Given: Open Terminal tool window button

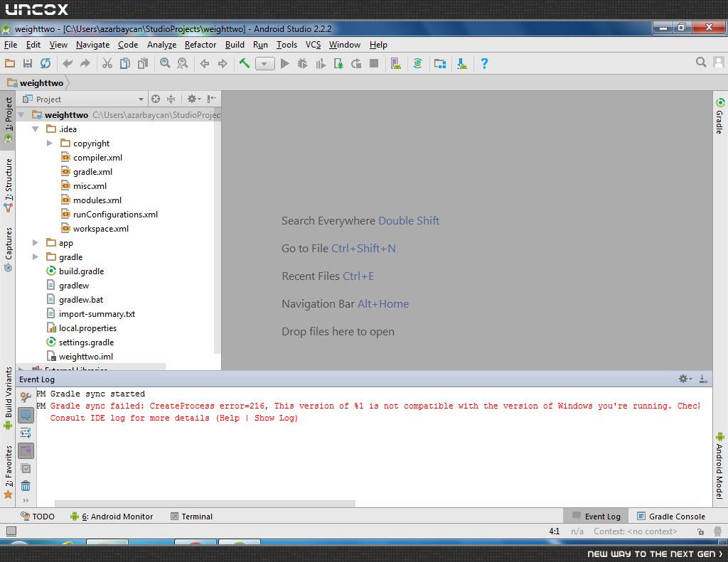Looking at the screenshot, I should [x=191, y=517].
